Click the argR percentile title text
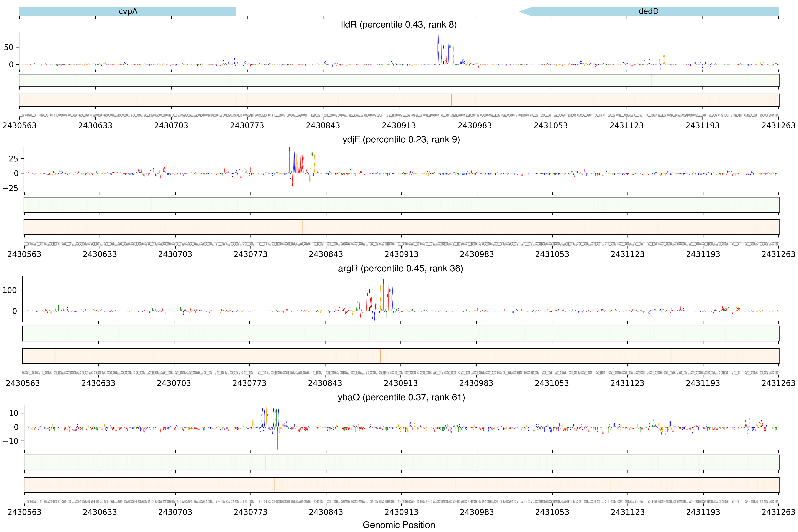Image resolution: width=798 pixels, height=532 pixels. (400, 268)
